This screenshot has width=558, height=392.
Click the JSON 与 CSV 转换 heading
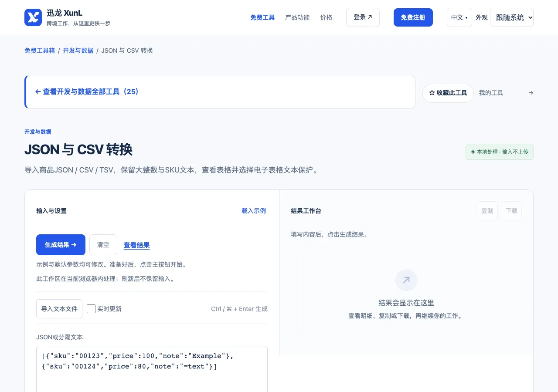pos(78,149)
